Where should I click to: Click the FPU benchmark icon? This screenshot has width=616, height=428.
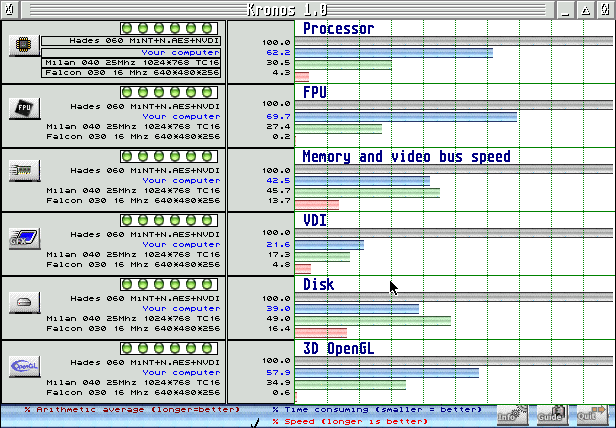tap(21, 109)
